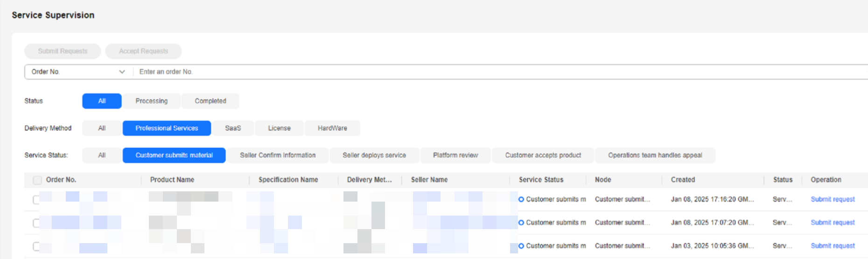This screenshot has height=259, width=868.
Task: Filter Status by Completed
Action: (210, 101)
